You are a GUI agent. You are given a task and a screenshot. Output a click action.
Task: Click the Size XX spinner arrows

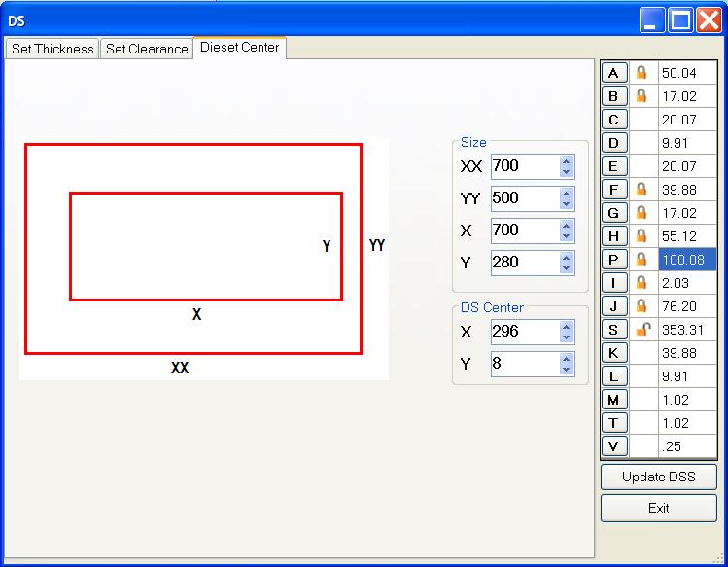567,166
